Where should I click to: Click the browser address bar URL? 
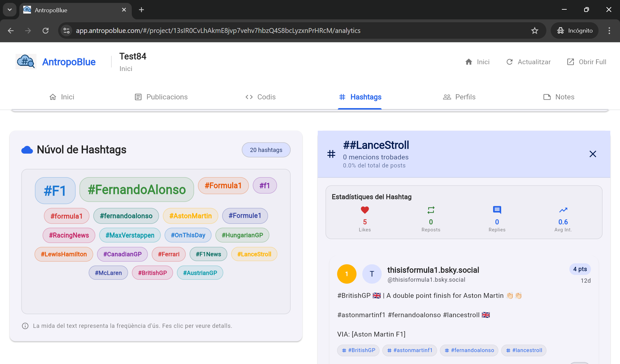coord(218,31)
